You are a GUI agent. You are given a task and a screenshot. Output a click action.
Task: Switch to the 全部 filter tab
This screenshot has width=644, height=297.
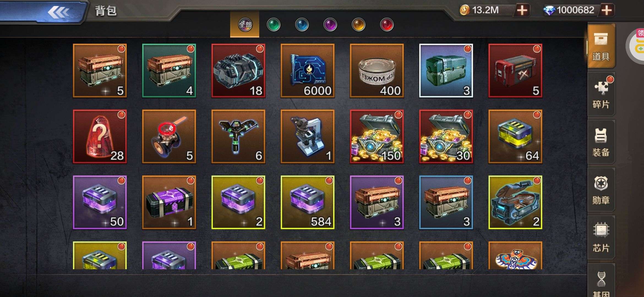click(x=245, y=24)
